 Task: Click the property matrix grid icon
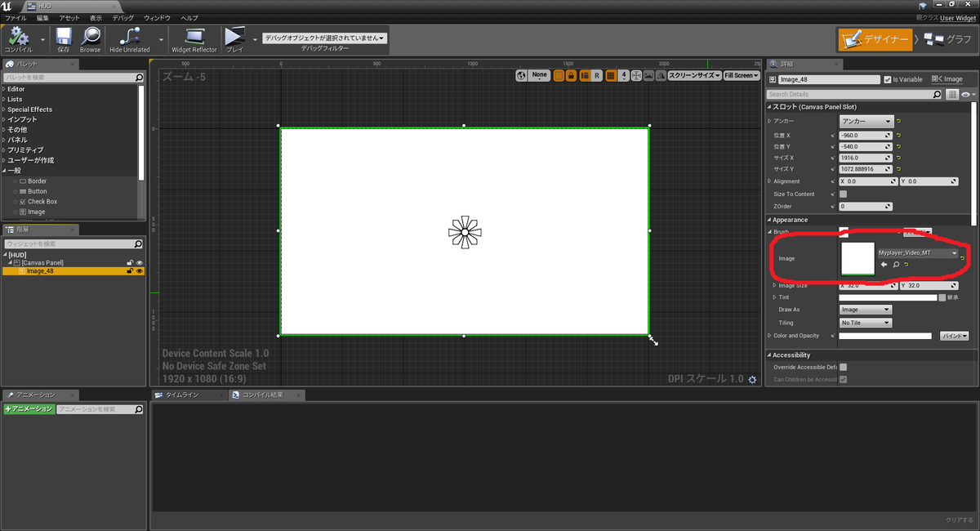click(951, 95)
